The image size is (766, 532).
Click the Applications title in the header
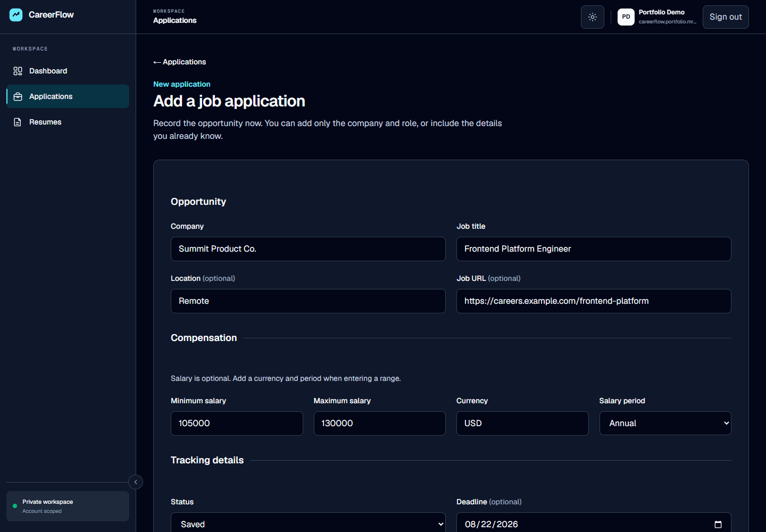click(174, 20)
